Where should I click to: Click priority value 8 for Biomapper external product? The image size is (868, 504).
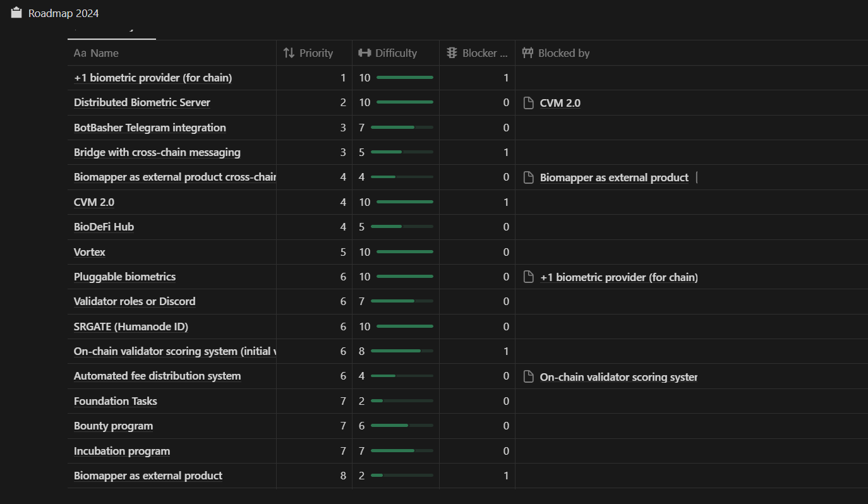pyautogui.click(x=343, y=476)
